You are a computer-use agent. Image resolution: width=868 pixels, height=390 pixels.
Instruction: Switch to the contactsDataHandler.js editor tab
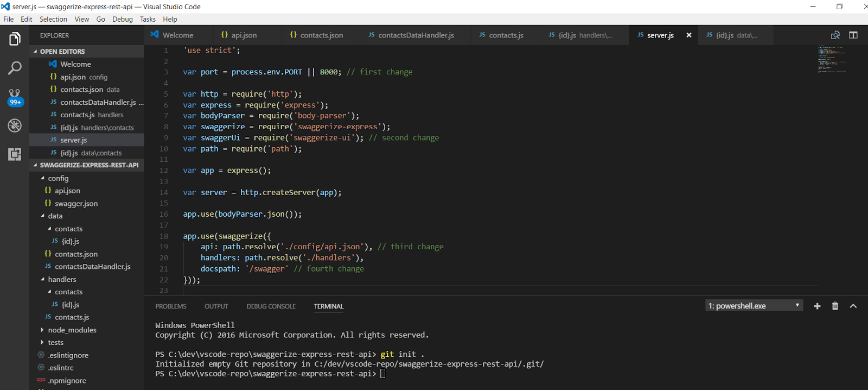pos(416,35)
